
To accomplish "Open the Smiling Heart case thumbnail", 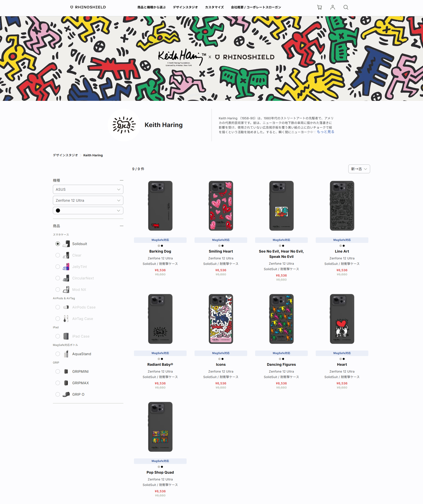I will click(221, 206).
